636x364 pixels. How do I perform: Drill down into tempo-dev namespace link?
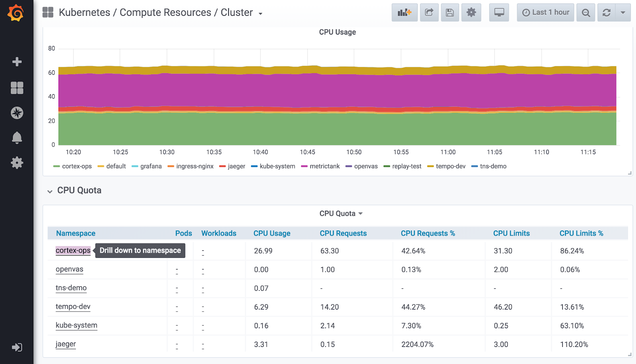(x=73, y=306)
